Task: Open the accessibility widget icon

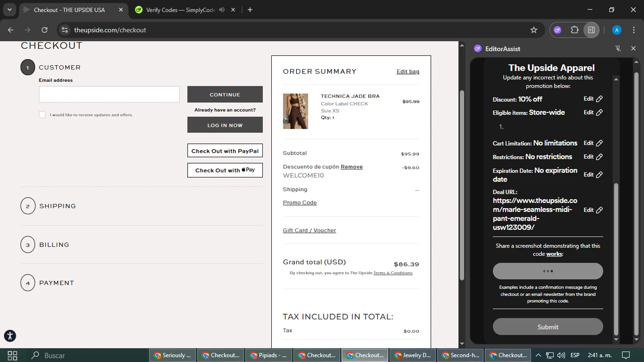Action: point(10,336)
